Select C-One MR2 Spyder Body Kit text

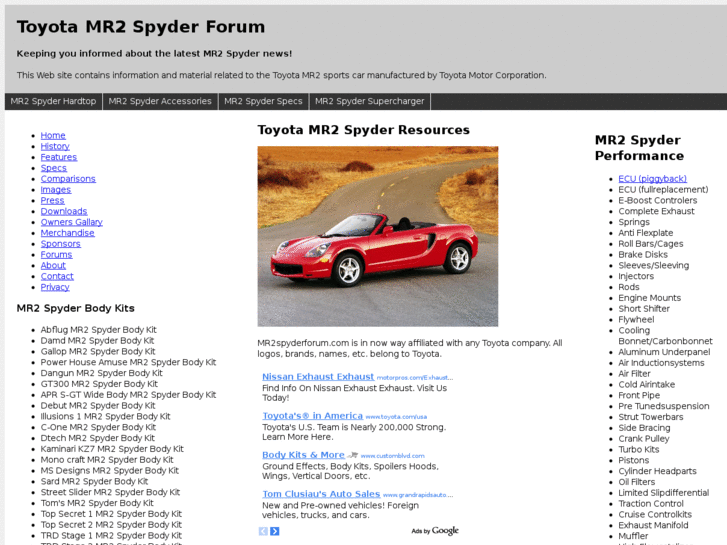point(98,427)
